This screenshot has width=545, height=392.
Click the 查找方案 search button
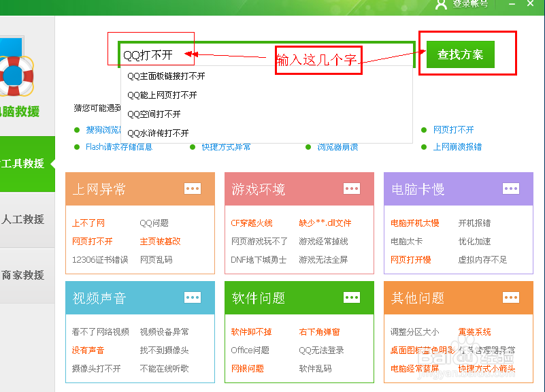(460, 54)
